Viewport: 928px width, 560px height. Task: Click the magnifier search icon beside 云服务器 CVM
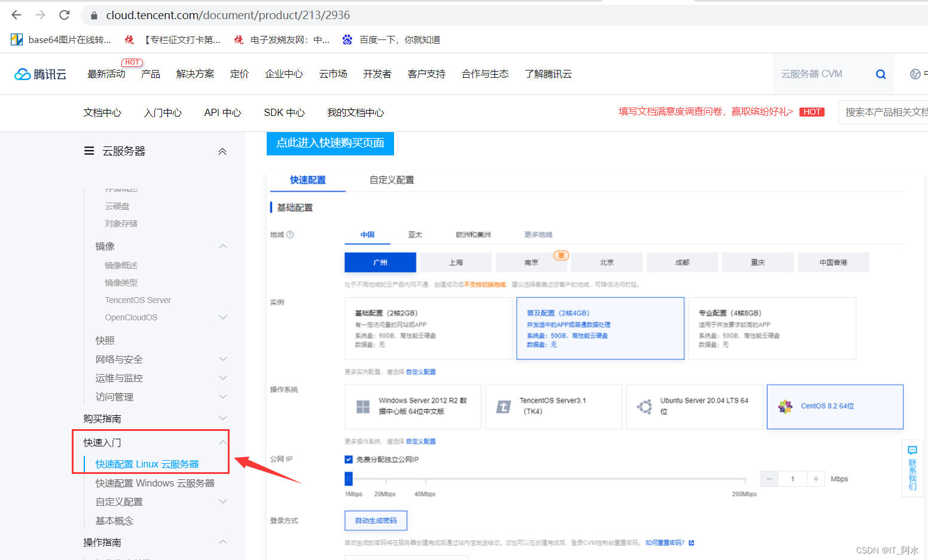881,74
